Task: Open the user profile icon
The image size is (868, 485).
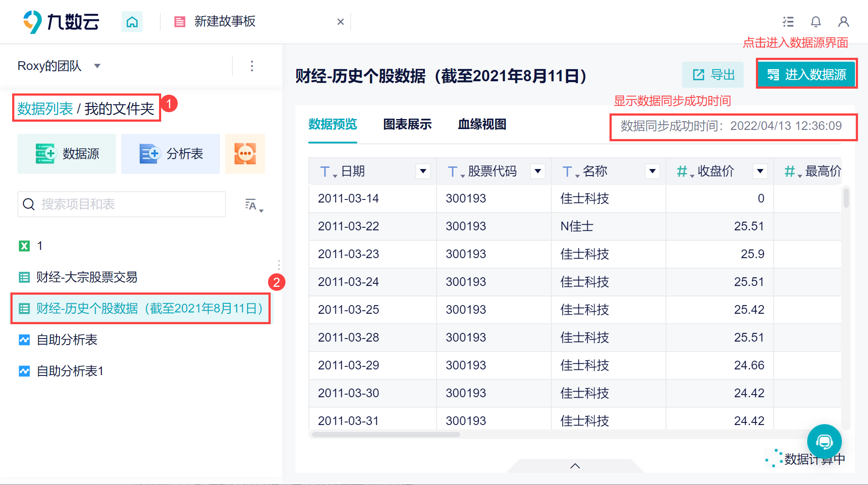Action: pos(843,22)
